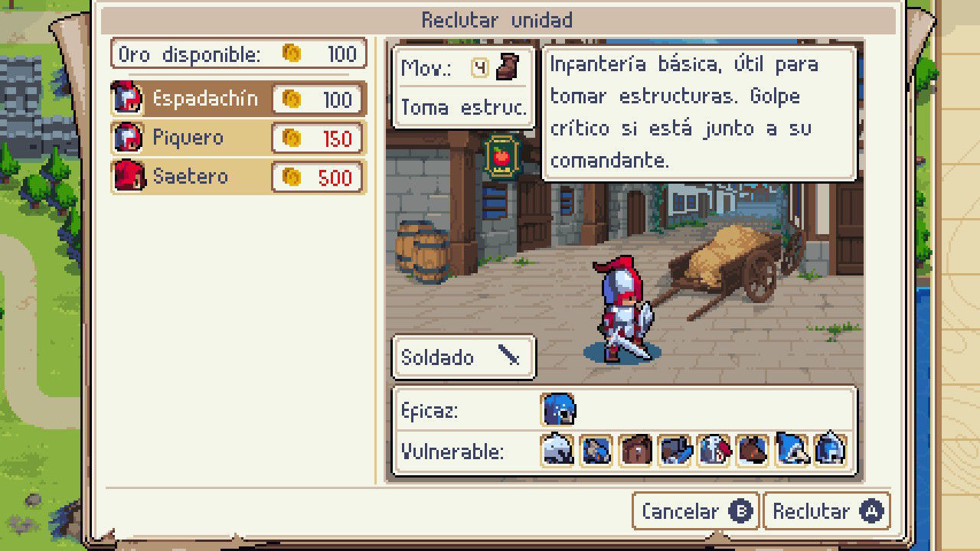Click the Espadachín red helmet portrait icon
Screen dimensions: 980x551
[128, 99]
